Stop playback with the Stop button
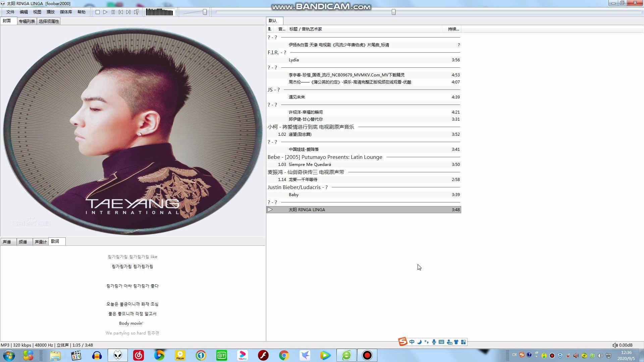 98,12
